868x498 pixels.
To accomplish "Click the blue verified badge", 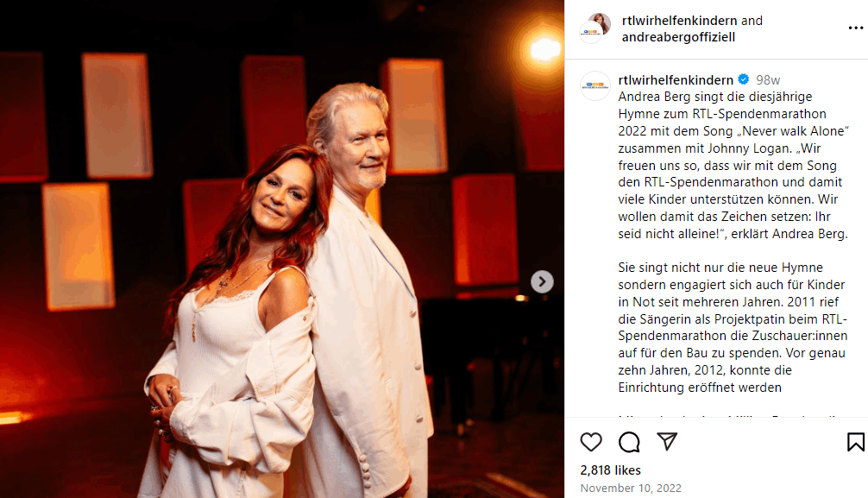I will (x=744, y=79).
